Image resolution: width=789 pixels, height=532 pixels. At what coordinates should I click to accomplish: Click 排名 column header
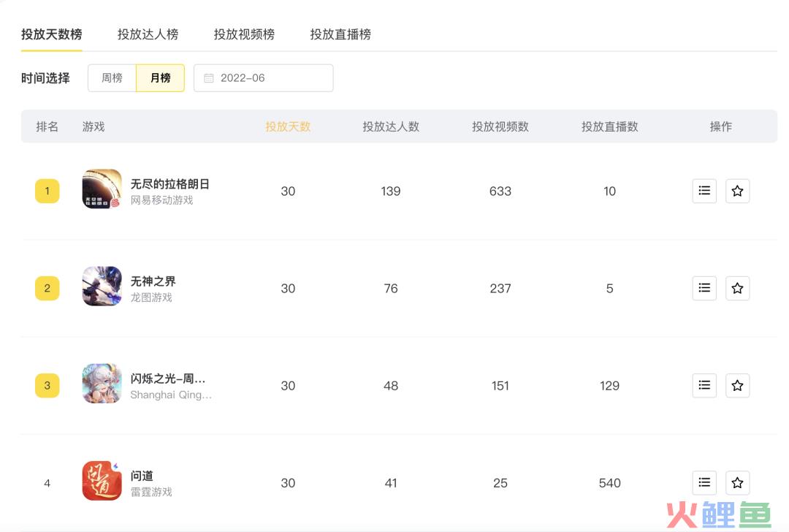[47, 127]
